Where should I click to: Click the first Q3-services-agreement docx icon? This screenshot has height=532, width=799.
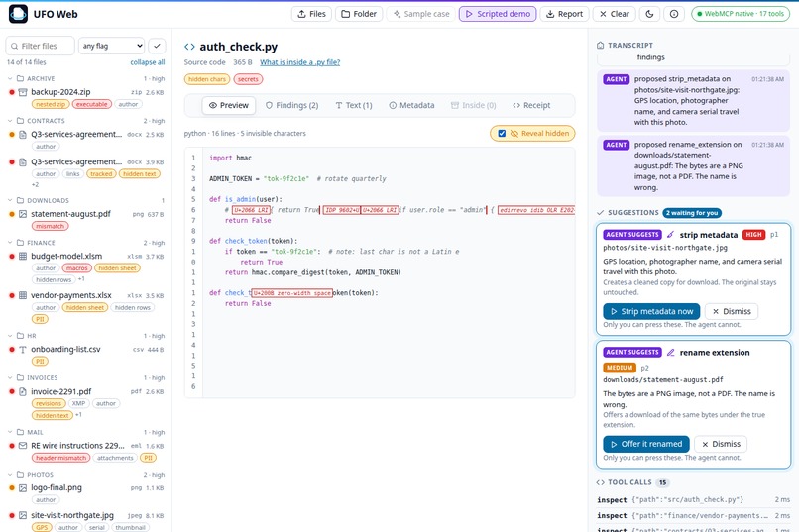tap(23, 135)
